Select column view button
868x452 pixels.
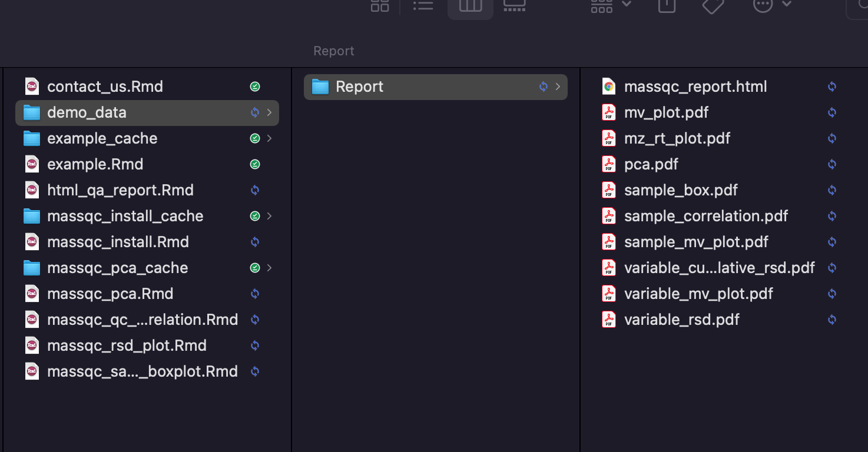click(471, 5)
